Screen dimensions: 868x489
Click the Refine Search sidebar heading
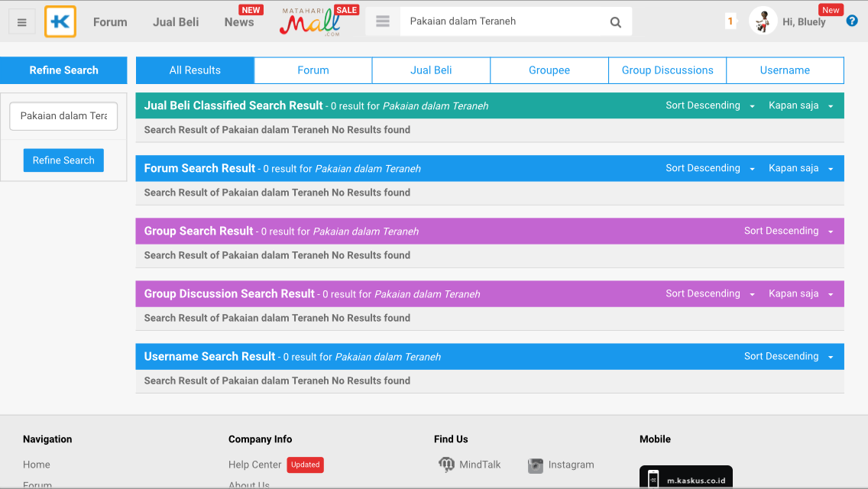point(63,70)
